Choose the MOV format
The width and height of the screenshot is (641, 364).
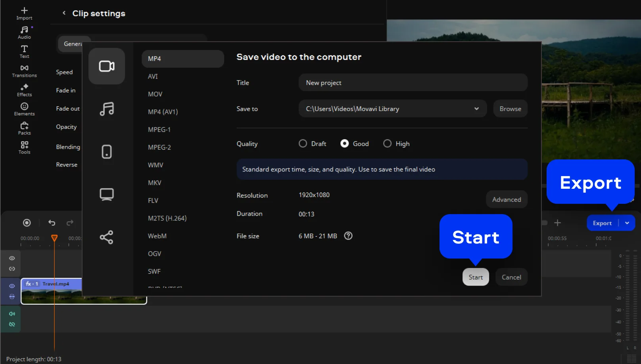pyautogui.click(x=155, y=94)
